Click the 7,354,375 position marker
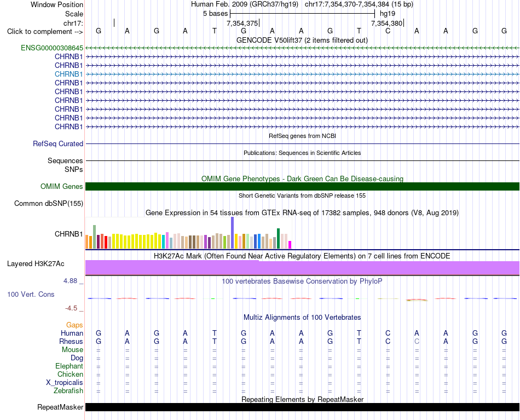Screen dimensions: 520x420 click(242, 23)
